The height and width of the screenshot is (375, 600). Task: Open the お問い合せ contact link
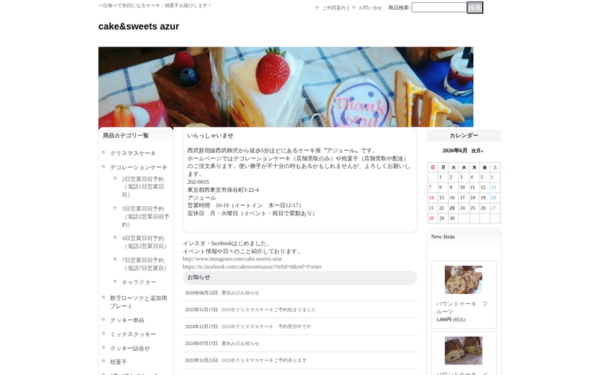(370, 8)
